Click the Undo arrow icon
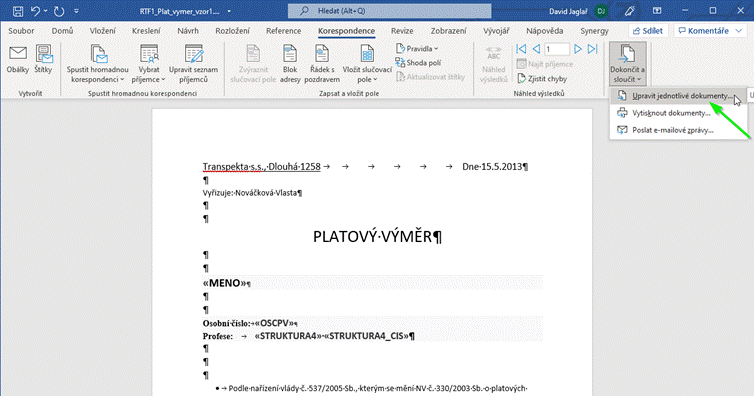This screenshot has width=754, height=396. [x=35, y=11]
